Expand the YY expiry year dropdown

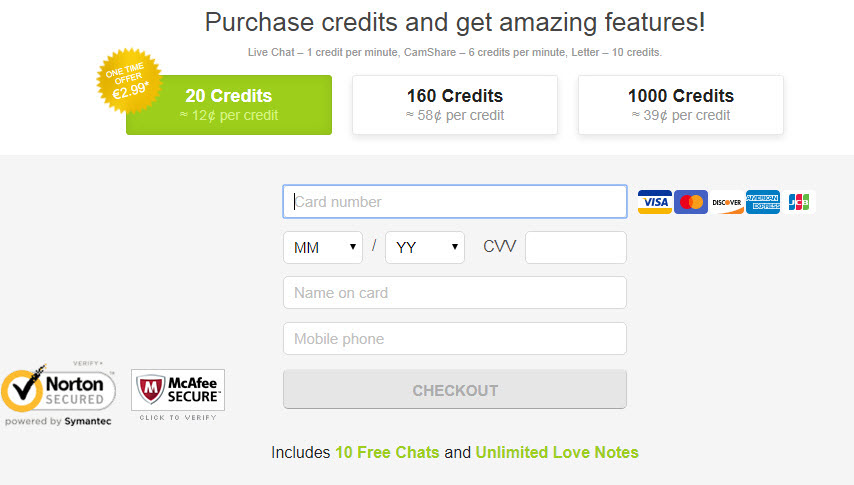(x=425, y=247)
